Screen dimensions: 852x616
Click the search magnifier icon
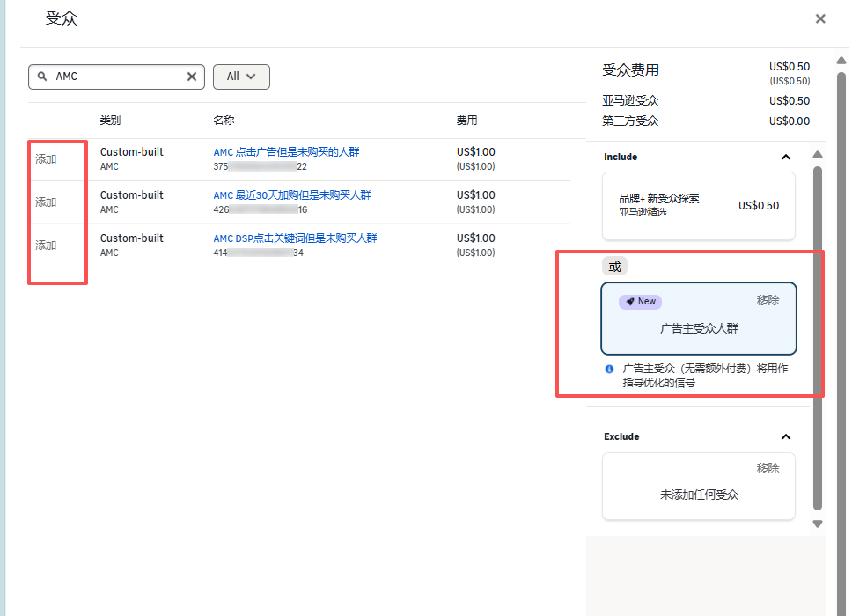[x=42, y=77]
